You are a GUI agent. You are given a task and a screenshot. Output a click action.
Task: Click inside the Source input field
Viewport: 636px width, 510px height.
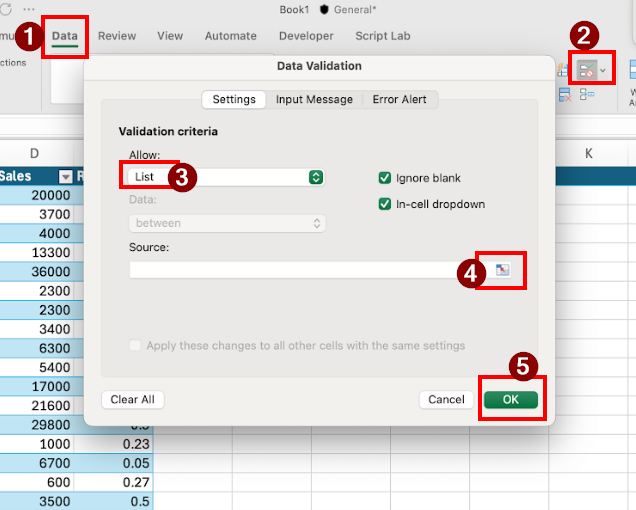[x=310, y=270]
